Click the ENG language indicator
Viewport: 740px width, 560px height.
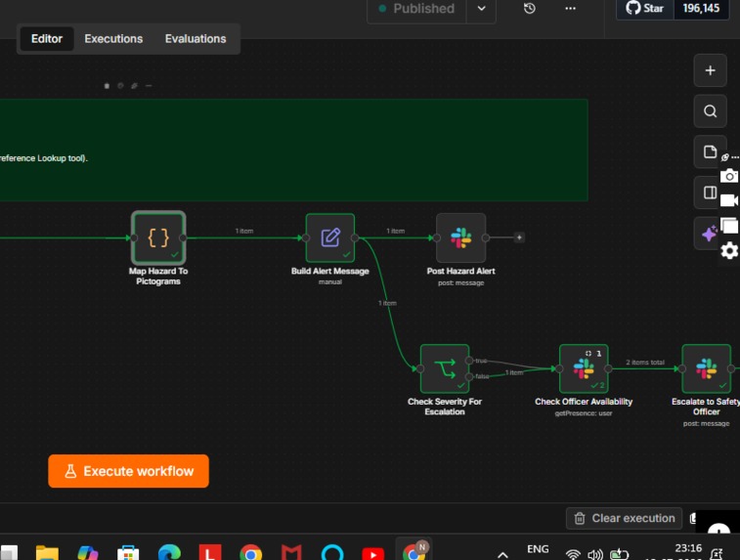(538, 549)
